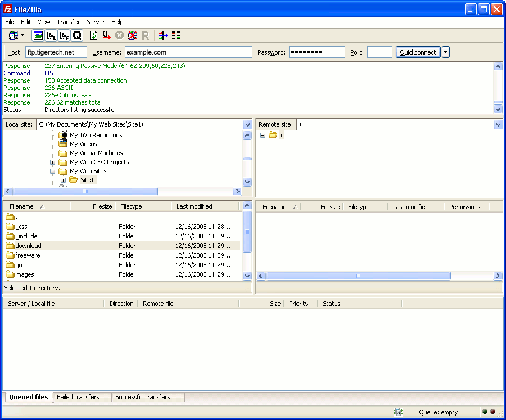This screenshot has height=420, width=506.
Task: Open the File menu
Action: tap(10, 22)
